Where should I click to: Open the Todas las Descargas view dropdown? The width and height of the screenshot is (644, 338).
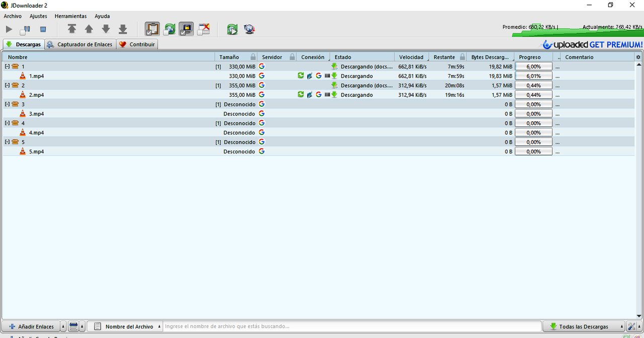pyautogui.click(x=584, y=326)
